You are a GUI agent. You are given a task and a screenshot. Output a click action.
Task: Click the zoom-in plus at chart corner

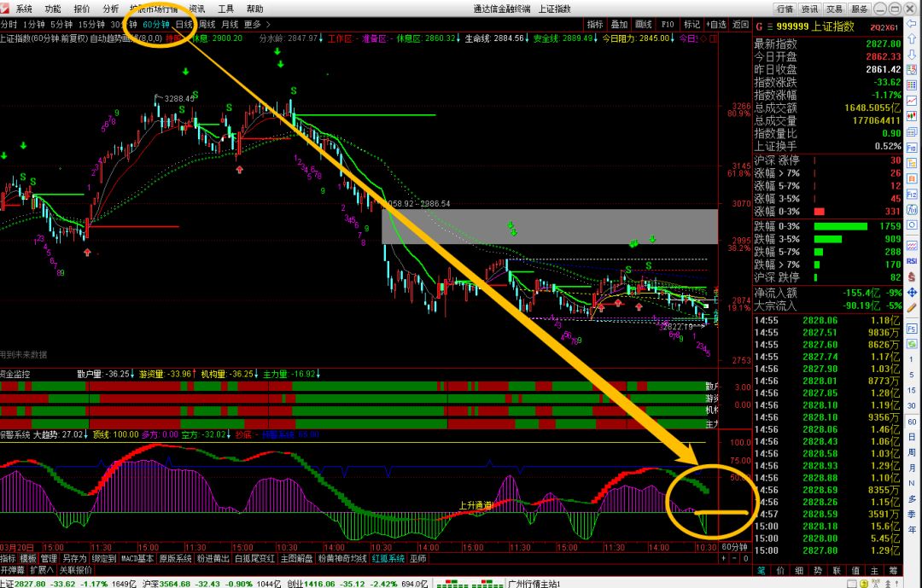[x=723, y=558]
